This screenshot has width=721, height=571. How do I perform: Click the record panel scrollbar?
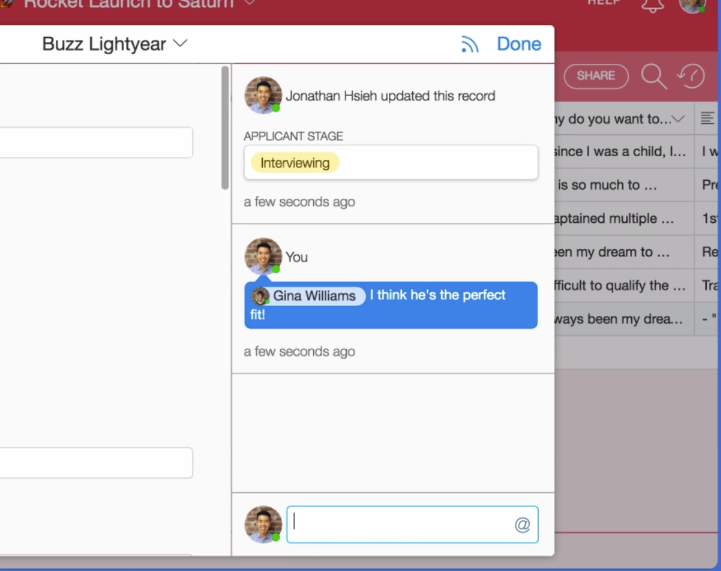click(x=225, y=127)
